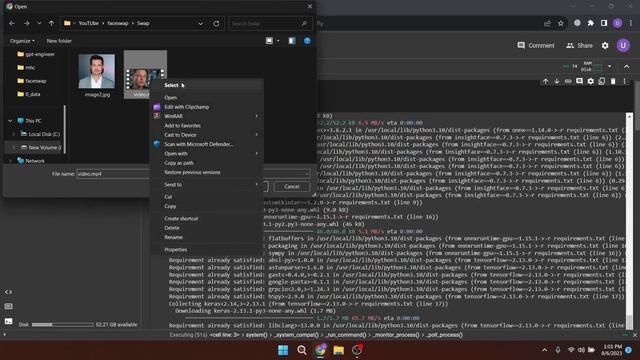Screen dimensions: 640x360
Task: Open recent locations dropdown in Open dialog
Action: pyautogui.click(x=39, y=24)
